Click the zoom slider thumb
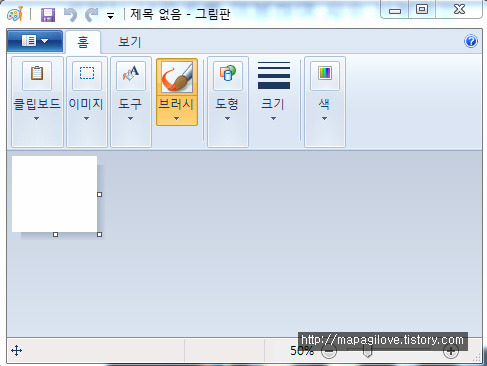Image resolution: width=487 pixels, height=366 pixels. (367, 352)
